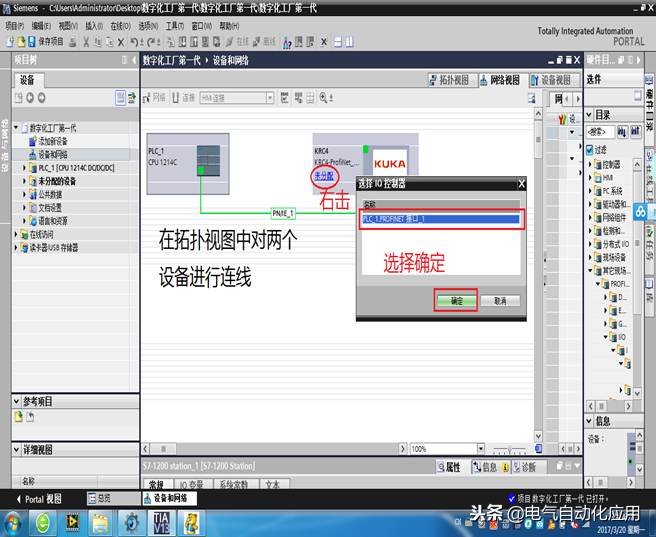Select PLC_1.PROFINET interface_1 list entry
The image size is (656, 537).
(440, 218)
